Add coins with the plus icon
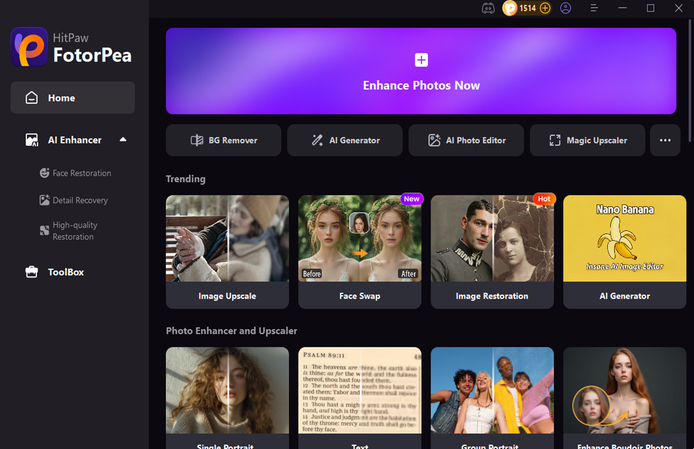This screenshot has height=449, width=694. point(545,8)
